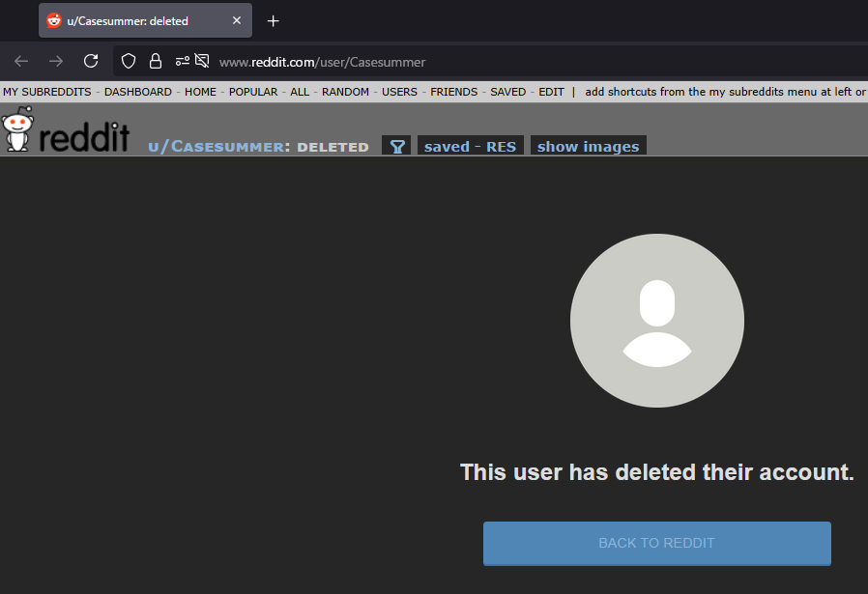The image size is (868, 594).
Task: Click the browser back arrow
Action: click(x=21, y=61)
